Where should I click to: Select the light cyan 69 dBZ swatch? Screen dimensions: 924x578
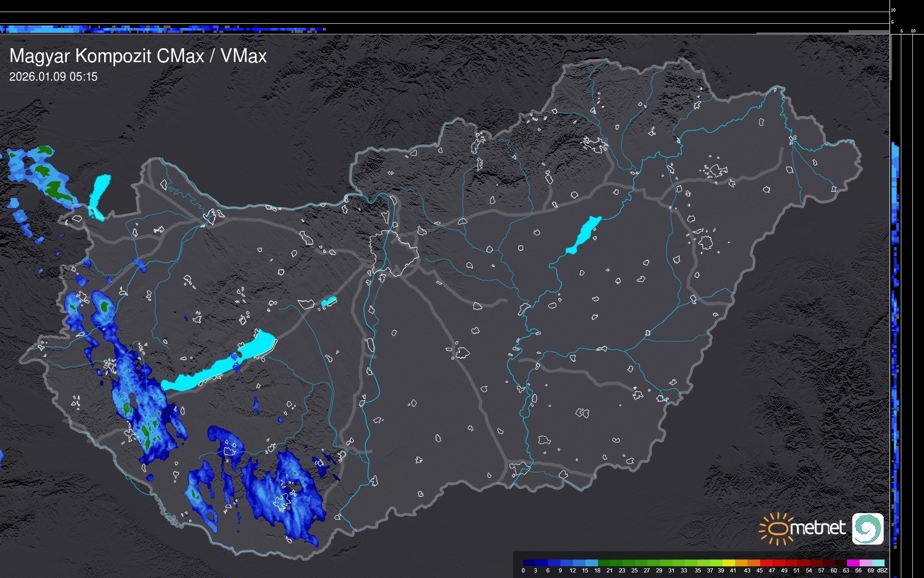point(878,563)
